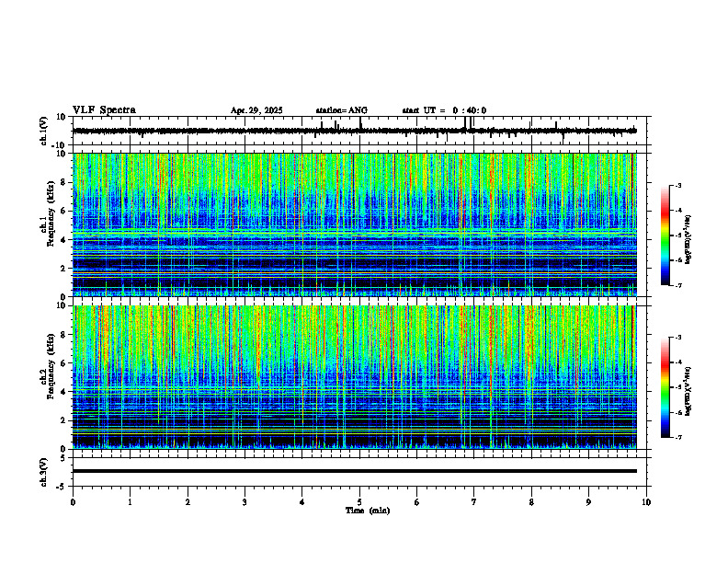
Task: Click the "Time (min)" axis label
Action: (368, 511)
